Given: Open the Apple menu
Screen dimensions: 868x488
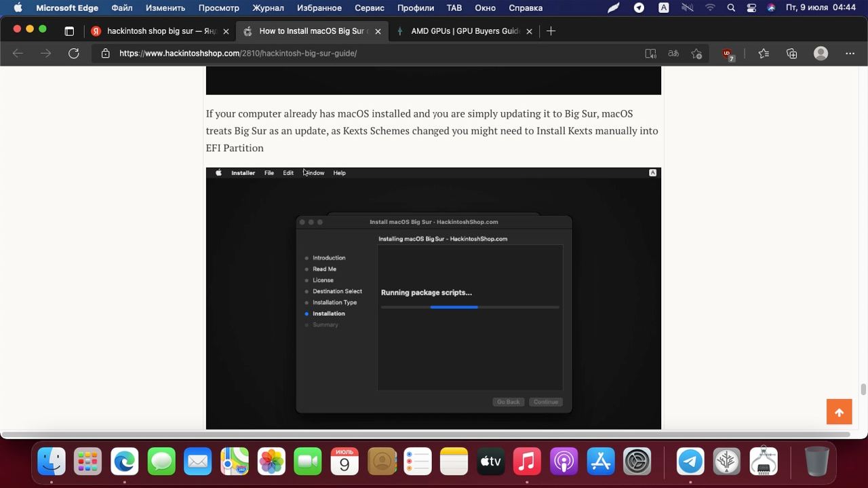Looking at the screenshot, I should 18,7.
